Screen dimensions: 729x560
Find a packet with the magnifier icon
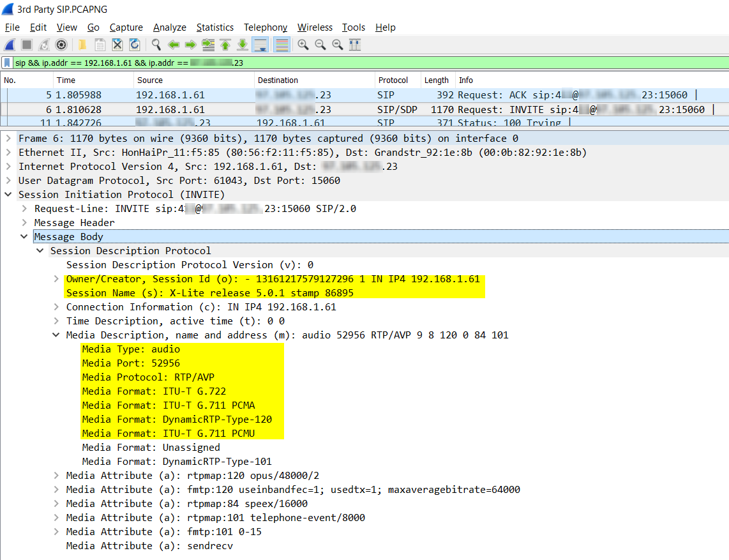[156, 45]
